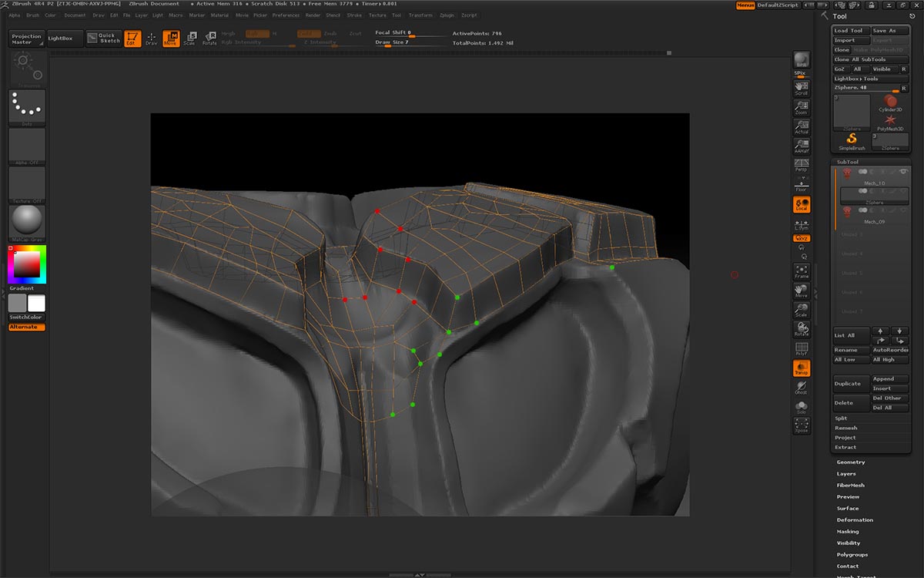Open the Alpha menu
The image size is (924, 578).
15,15
